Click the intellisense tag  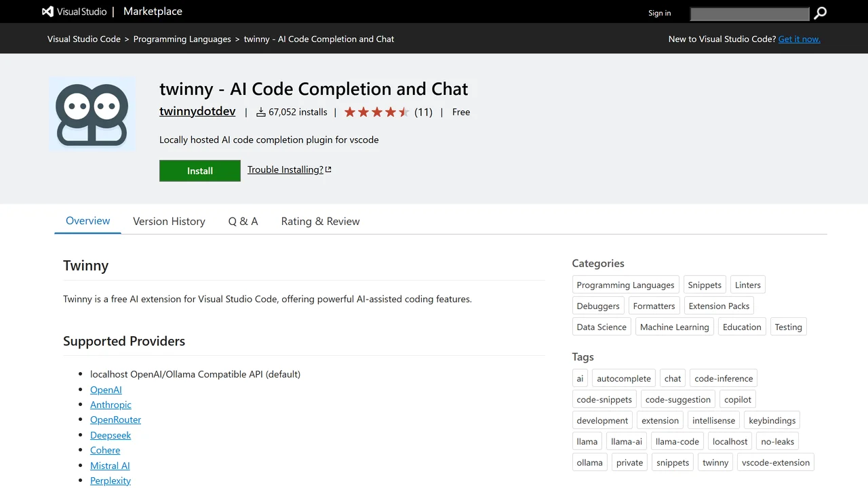[713, 420]
